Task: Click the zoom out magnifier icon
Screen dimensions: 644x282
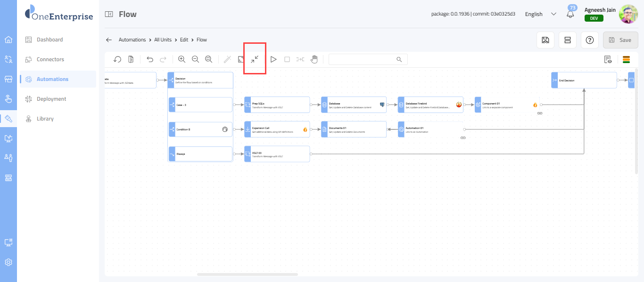Action: pyautogui.click(x=195, y=59)
